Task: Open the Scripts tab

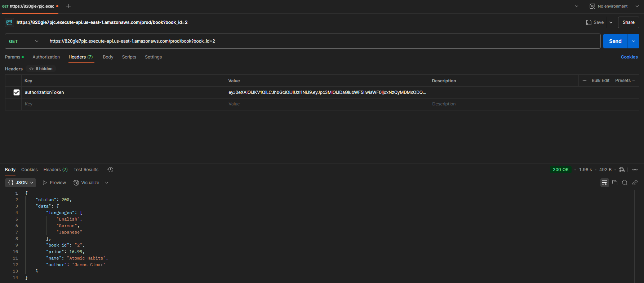Action: 129,57
